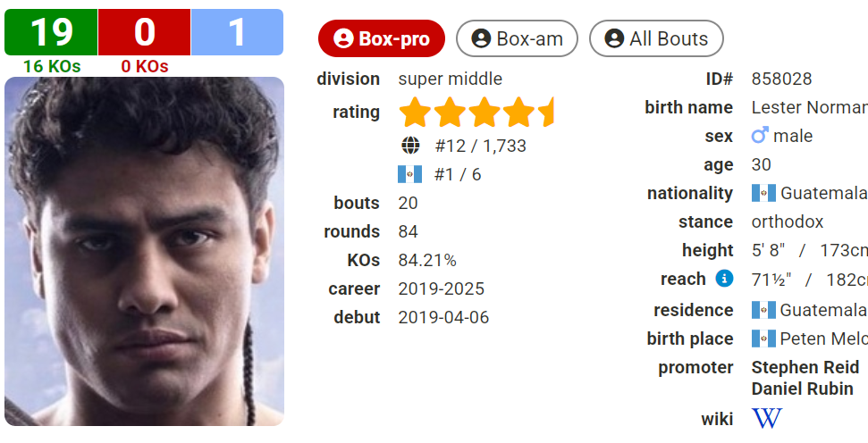Image resolution: width=868 pixels, height=443 pixels.
Task: Click the nationality Guatemala flag icon
Action: 763,193
